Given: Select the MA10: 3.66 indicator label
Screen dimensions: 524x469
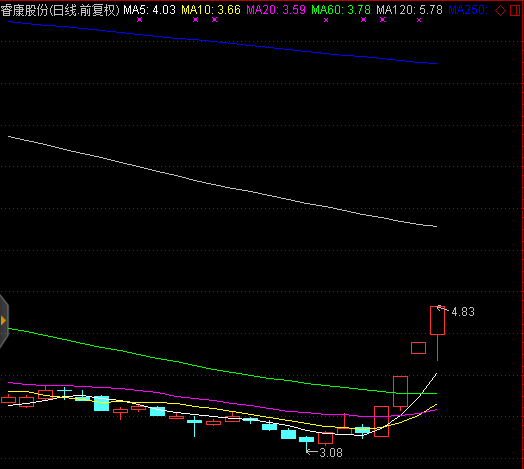Looking at the screenshot, I should (x=211, y=10).
